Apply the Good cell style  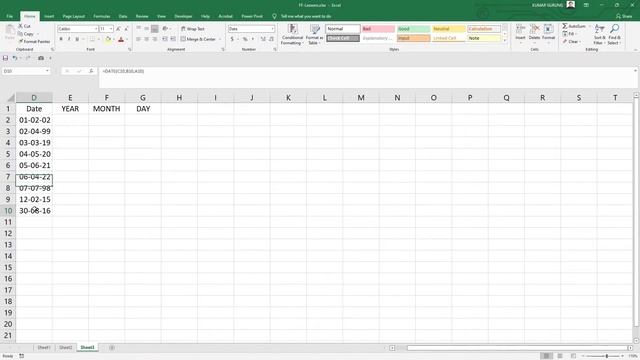(413, 29)
